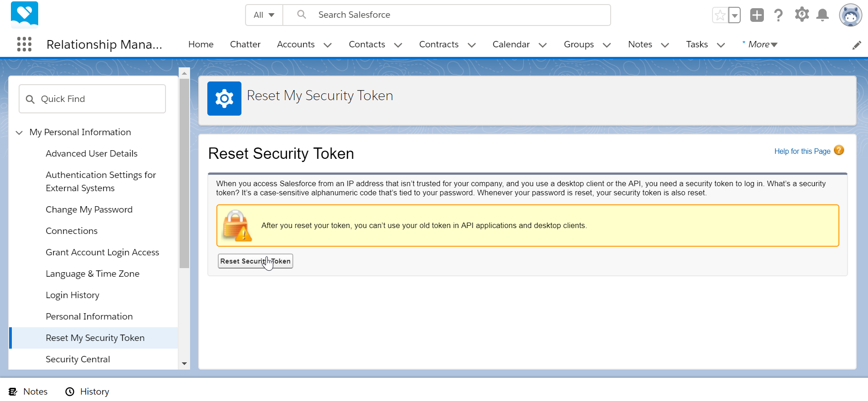Open the user profile avatar

(x=850, y=15)
